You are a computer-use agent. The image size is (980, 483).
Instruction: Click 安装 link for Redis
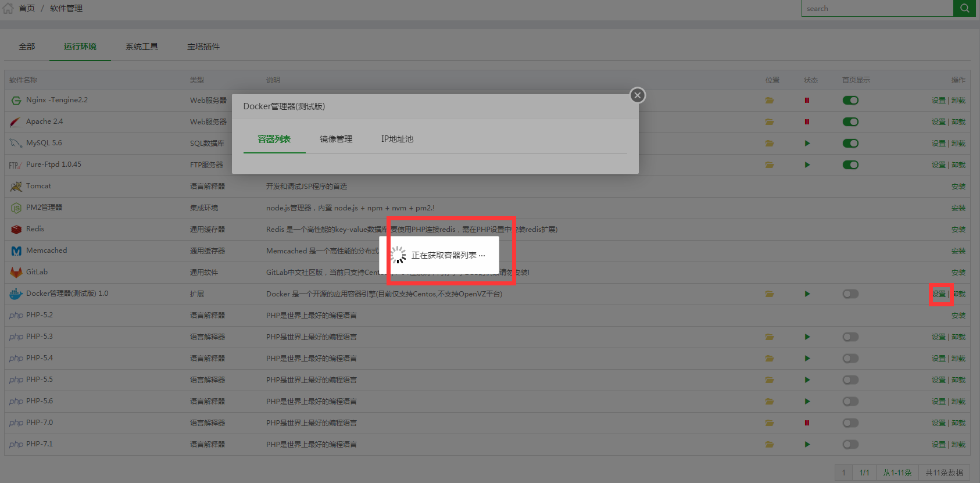point(958,230)
